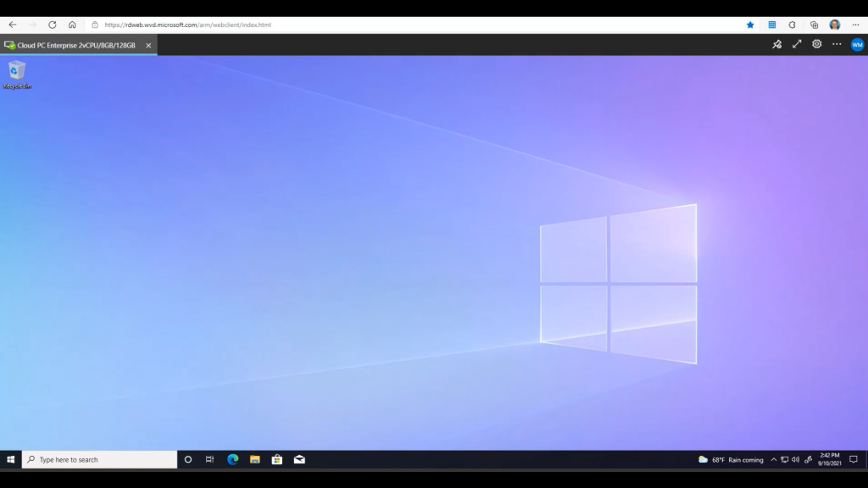
Task: Click the 'Type here to search' box
Action: tap(100, 459)
